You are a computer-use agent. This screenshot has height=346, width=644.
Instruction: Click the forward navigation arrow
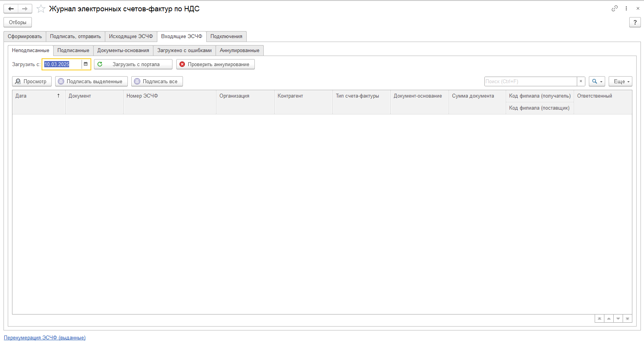[25, 9]
